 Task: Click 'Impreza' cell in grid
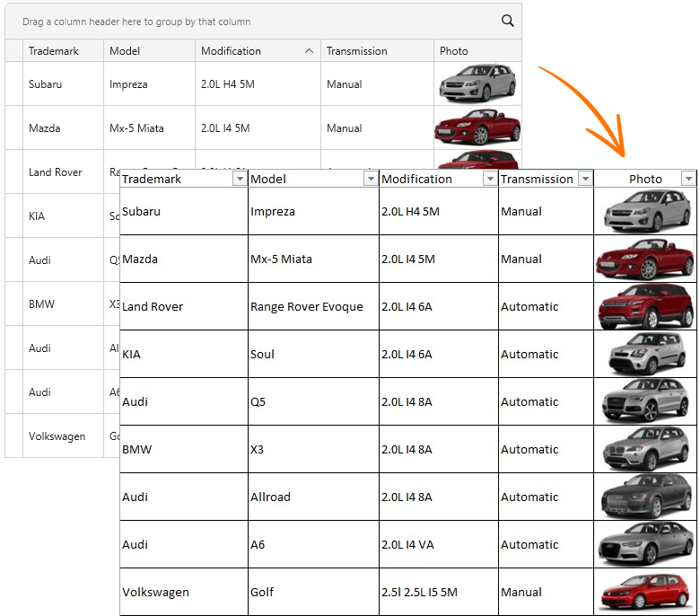[149, 84]
